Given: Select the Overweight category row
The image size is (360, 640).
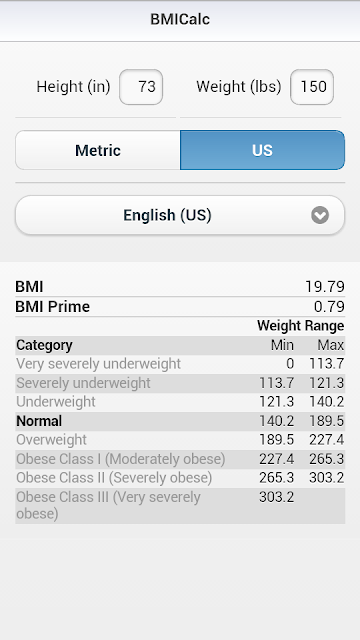Looking at the screenshot, I should coord(180,440).
